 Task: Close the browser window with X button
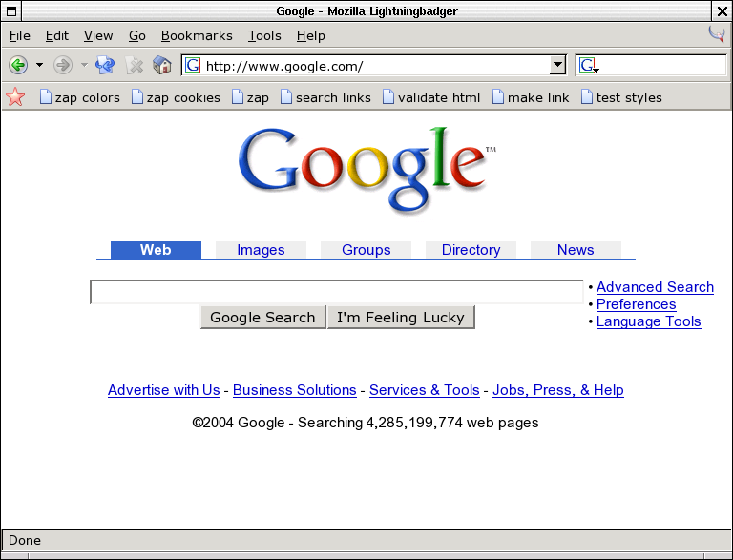point(722,10)
